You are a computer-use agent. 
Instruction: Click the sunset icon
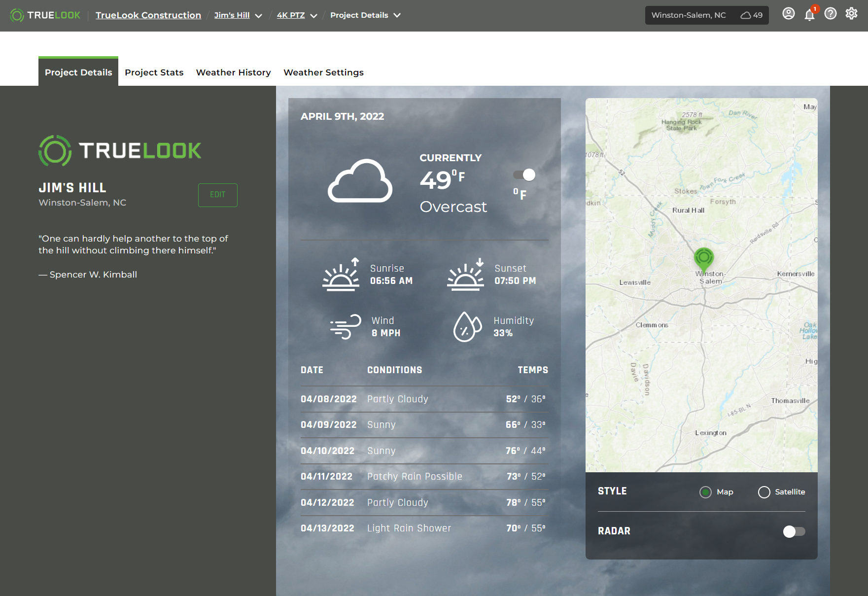[x=466, y=275]
